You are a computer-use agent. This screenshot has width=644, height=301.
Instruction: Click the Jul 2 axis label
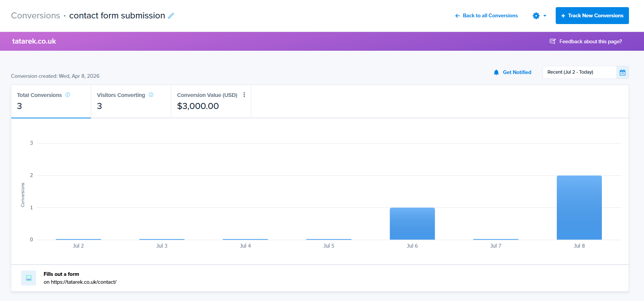tap(78, 246)
